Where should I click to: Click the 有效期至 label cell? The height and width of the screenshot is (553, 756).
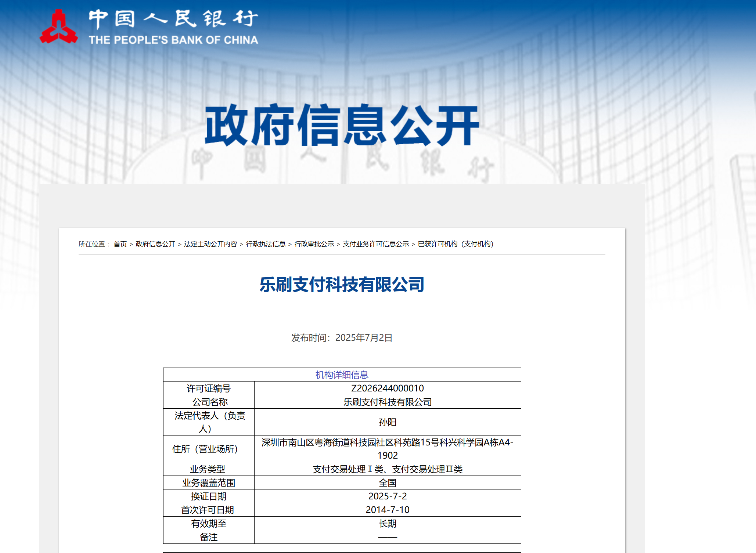(x=209, y=523)
